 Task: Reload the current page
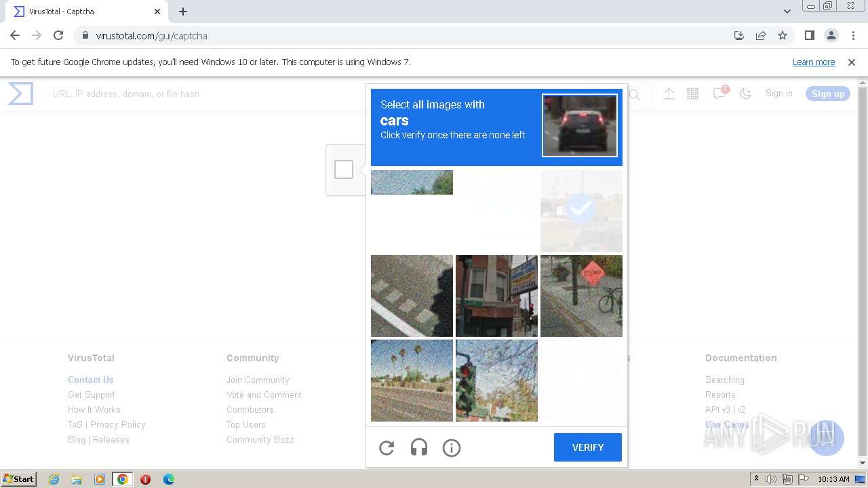58,35
